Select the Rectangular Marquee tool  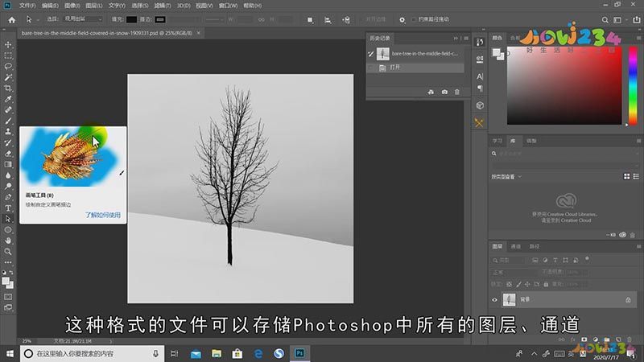coord(8,56)
